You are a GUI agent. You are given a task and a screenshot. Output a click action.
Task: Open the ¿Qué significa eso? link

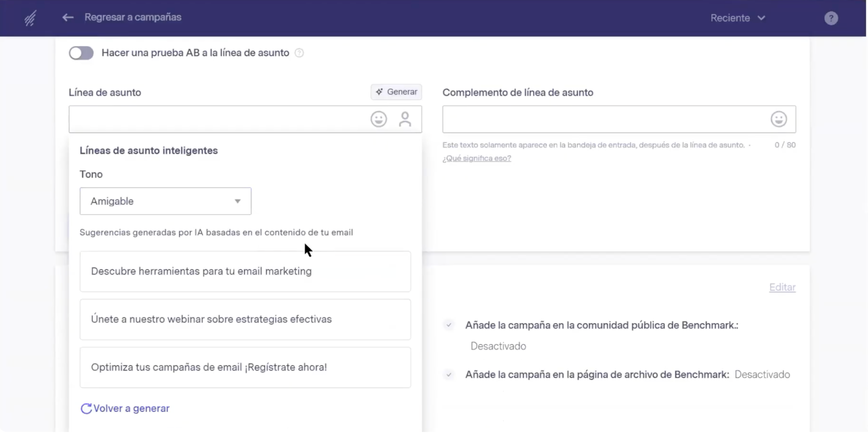[x=477, y=158]
